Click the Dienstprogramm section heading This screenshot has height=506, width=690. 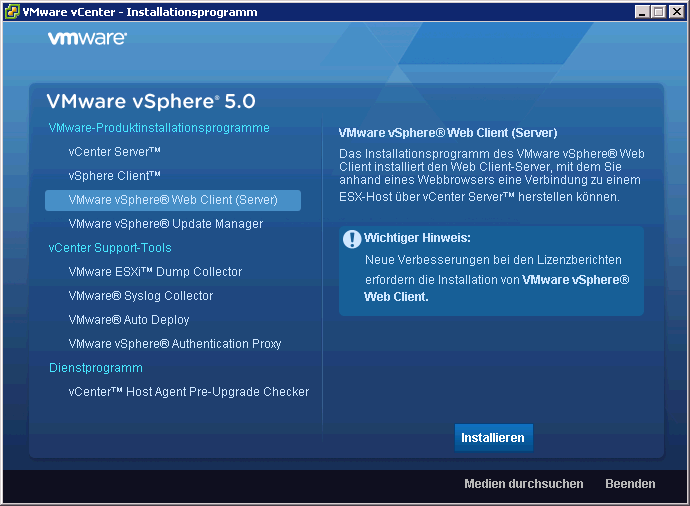click(x=96, y=368)
